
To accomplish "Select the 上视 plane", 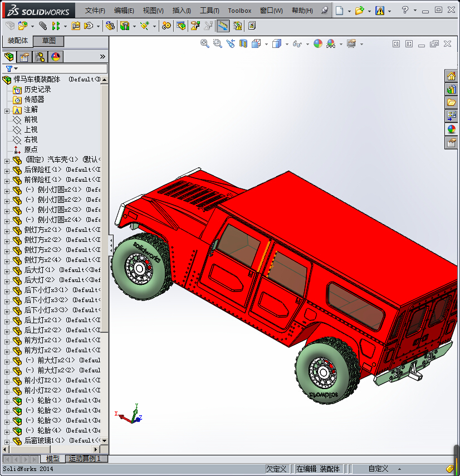I will [x=31, y=129].
